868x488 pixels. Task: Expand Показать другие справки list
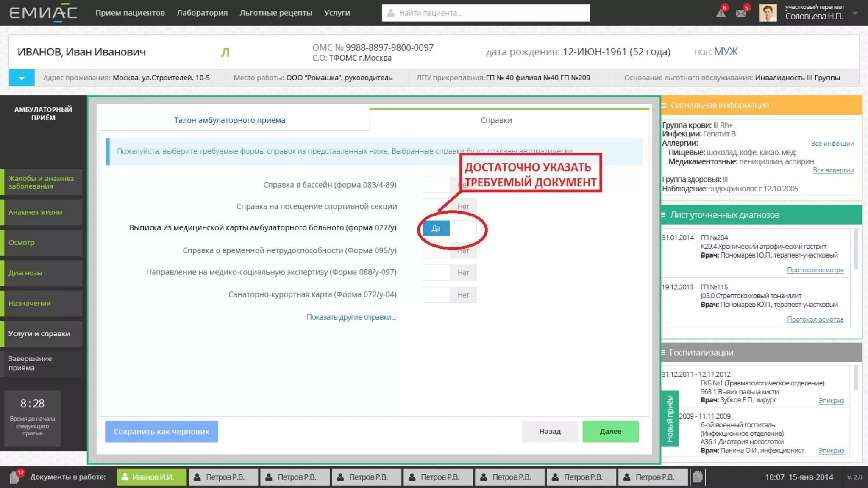(351, 317)
